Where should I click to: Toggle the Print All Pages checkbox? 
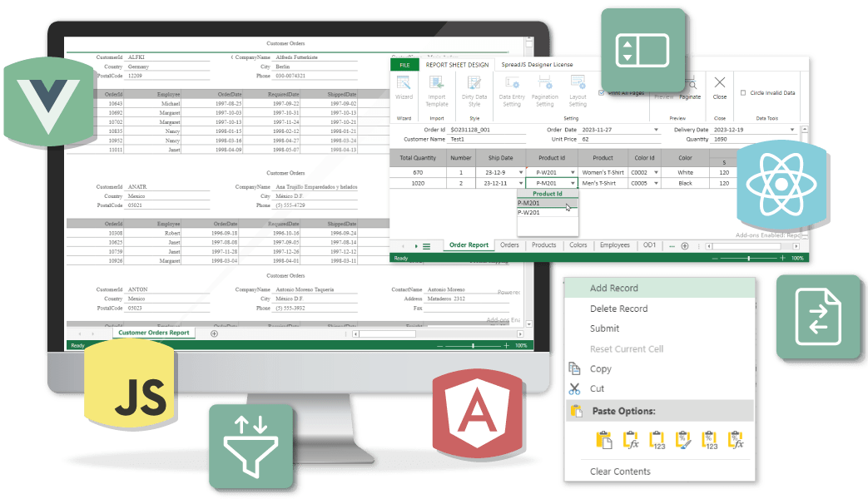pos(601,93)
